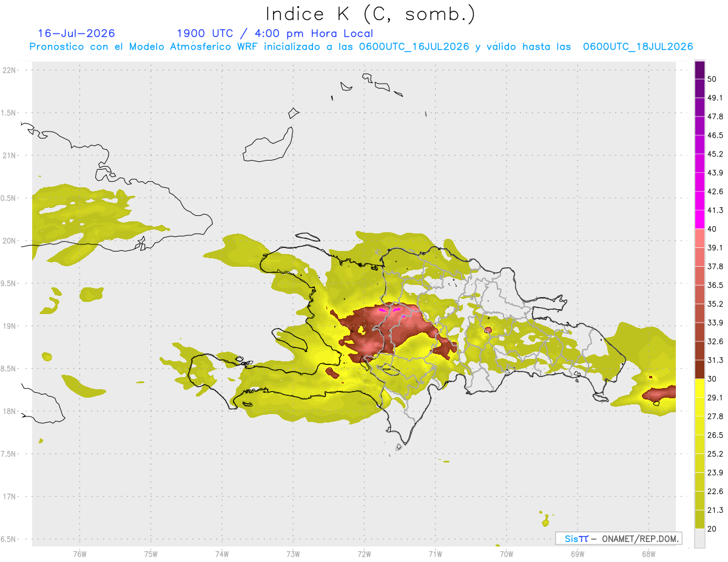Screen dimensions: 728x562
Task: Select the olive swatch between 21.3 and 20
Action: [x=700, y=519]
